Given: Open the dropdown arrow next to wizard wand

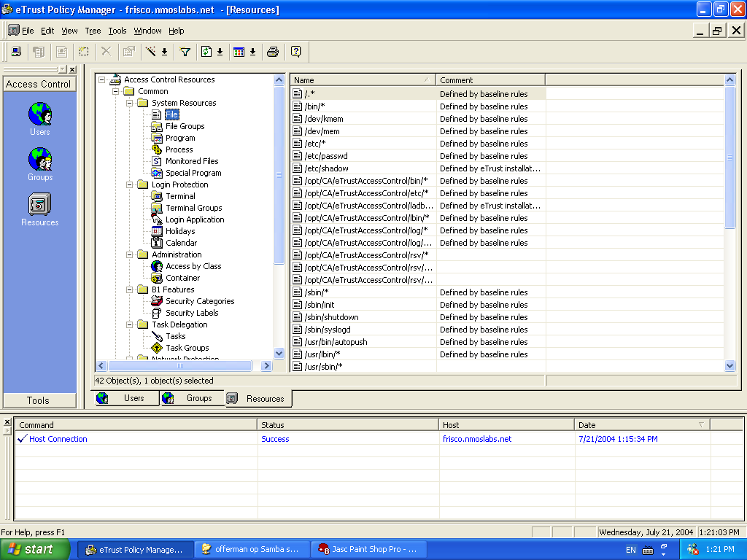Looking at the screenshot, I should pos(164,52).
